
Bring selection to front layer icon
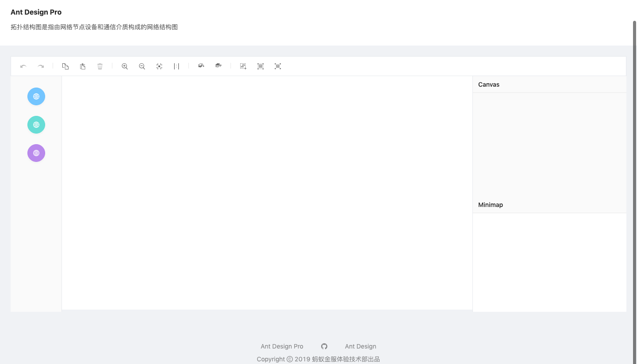point(219,66)
